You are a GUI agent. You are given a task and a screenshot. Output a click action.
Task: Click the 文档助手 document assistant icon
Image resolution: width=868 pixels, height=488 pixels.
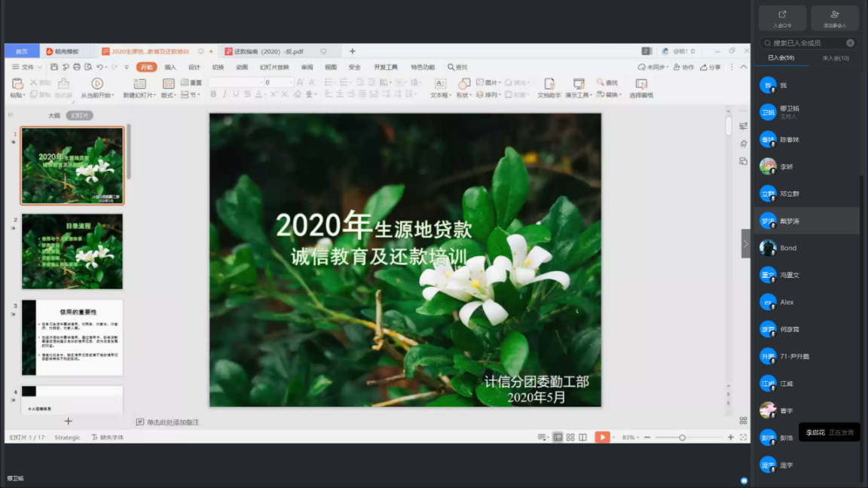549,84
